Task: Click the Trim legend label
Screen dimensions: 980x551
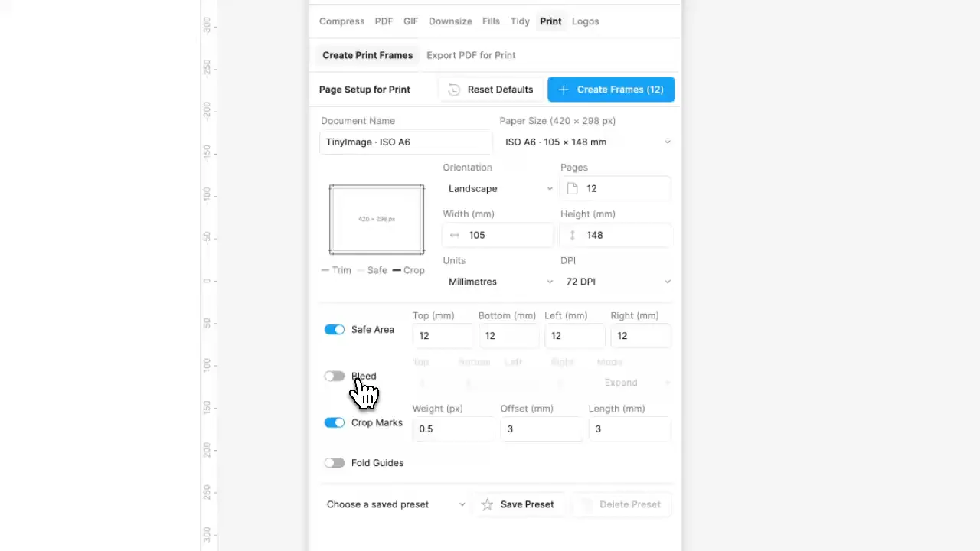Action: pyautogui.click(x=341, y=270)
